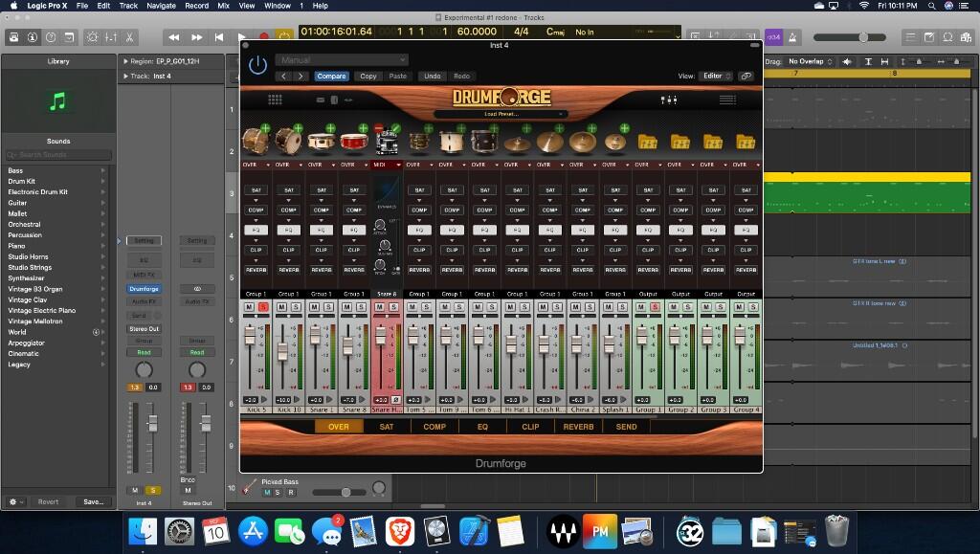Open the View Editor dropdown

(716, 77)
